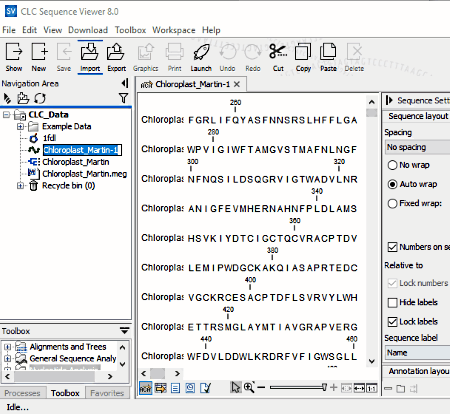Screen dimensions: 450x414
Task: Toggle Numbers on sequences checkbox
Action: 392,247
